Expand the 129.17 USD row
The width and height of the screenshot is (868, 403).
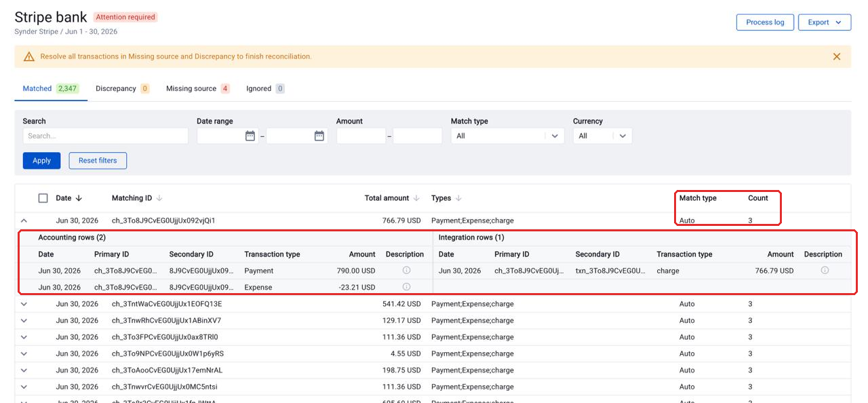pos(24,320)
